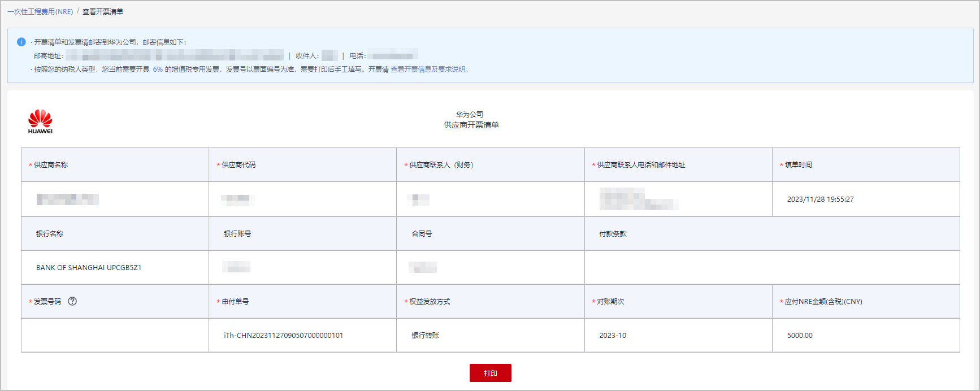Click the 查看开票清单 breadcrumb text
This screenshot has width=980, height=391.
[103, 11]
